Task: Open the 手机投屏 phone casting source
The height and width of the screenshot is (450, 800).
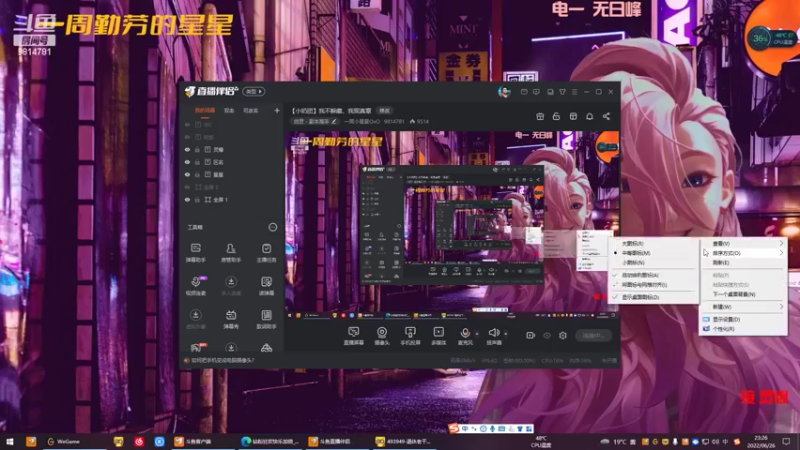Action: [410, 336]
